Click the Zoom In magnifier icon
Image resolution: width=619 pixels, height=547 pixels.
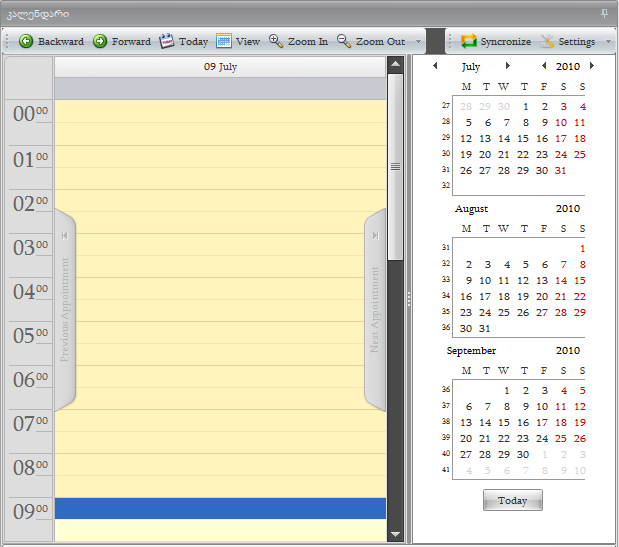pos(276,41)
